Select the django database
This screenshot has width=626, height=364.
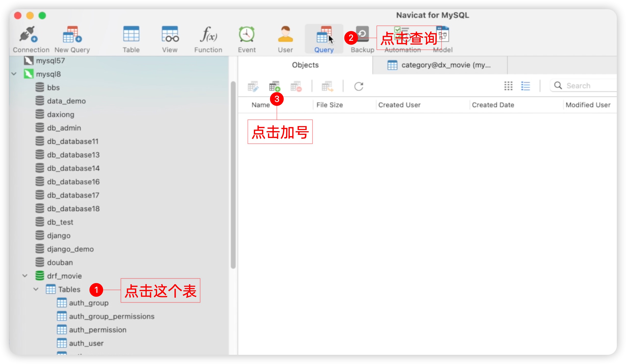click(x=53, y=236)
